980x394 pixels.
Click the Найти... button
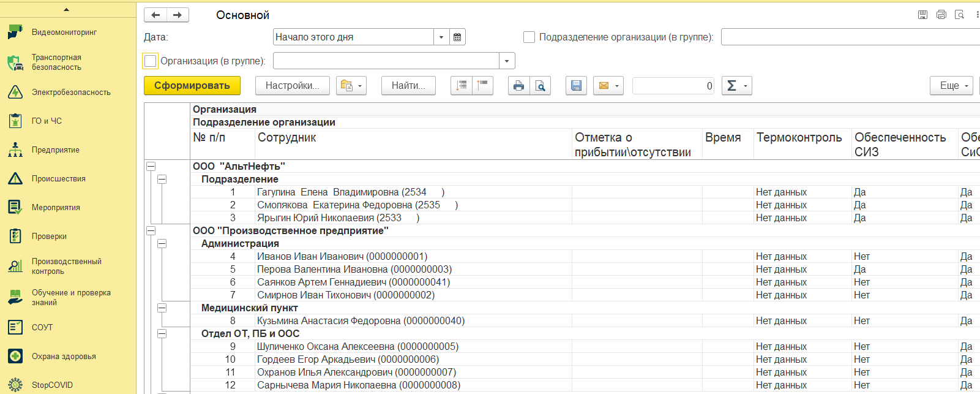(408, 86)
